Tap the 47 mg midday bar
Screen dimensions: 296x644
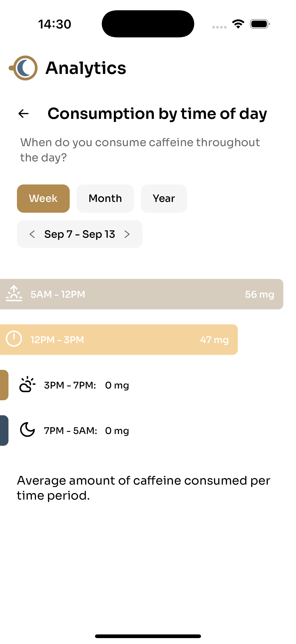pos(119,340)
